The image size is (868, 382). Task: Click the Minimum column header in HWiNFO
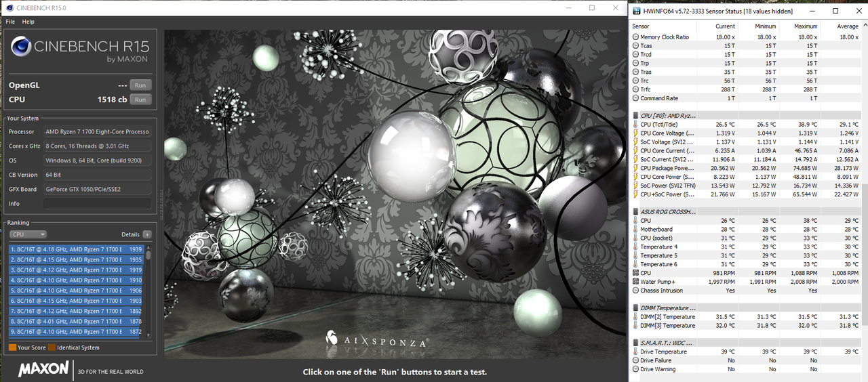coord(765,26)
